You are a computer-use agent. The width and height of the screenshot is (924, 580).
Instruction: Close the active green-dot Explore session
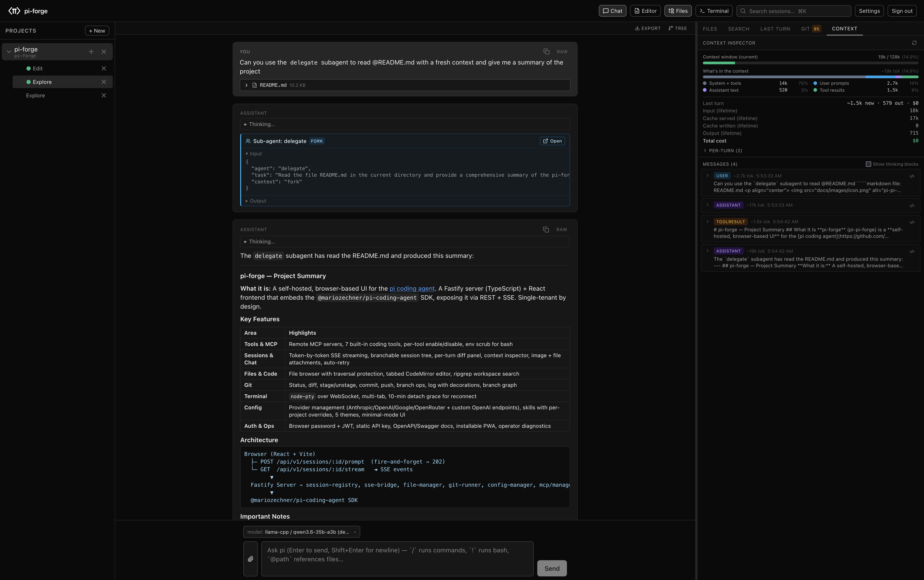104,82
